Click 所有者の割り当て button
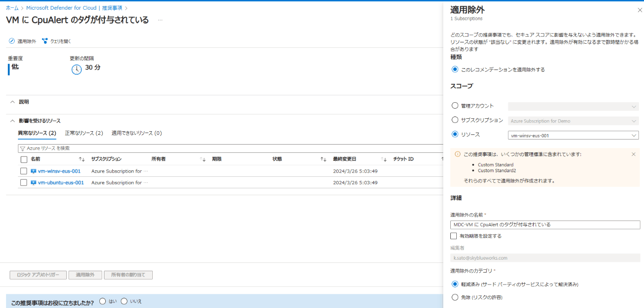The width and height of the screenshot is (644, 308). 128,275
